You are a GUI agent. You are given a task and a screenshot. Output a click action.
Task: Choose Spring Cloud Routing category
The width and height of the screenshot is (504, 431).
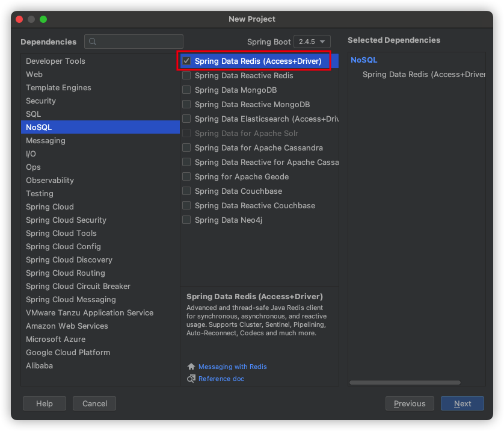(100, 273)
